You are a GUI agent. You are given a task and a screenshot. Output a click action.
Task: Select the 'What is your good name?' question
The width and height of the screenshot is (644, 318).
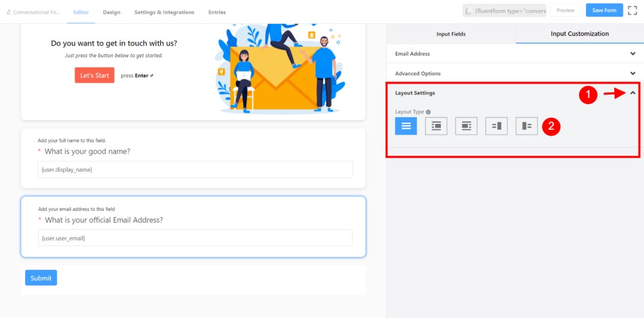point(87,151)
